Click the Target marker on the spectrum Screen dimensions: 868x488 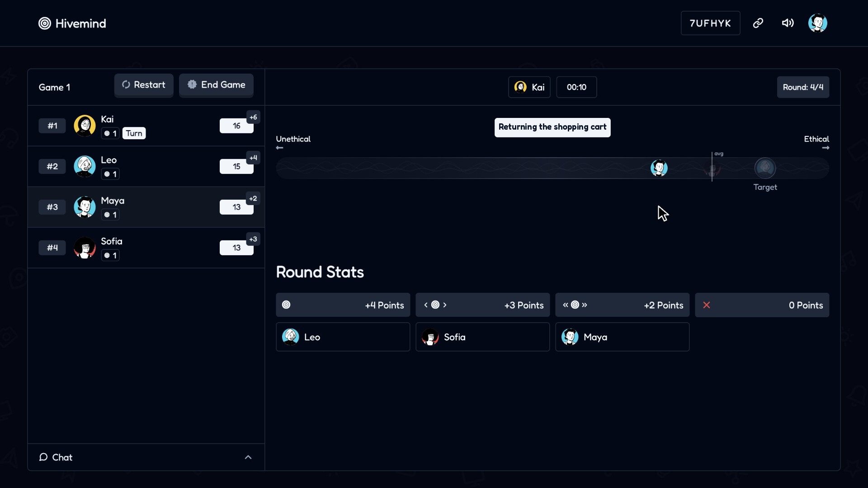[765, 168]
